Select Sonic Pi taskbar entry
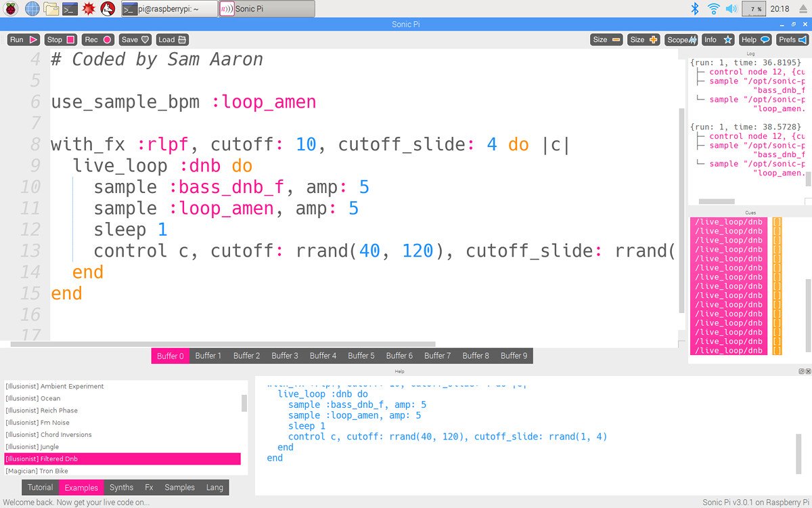 pyautogui.click(x=267, y=9)
